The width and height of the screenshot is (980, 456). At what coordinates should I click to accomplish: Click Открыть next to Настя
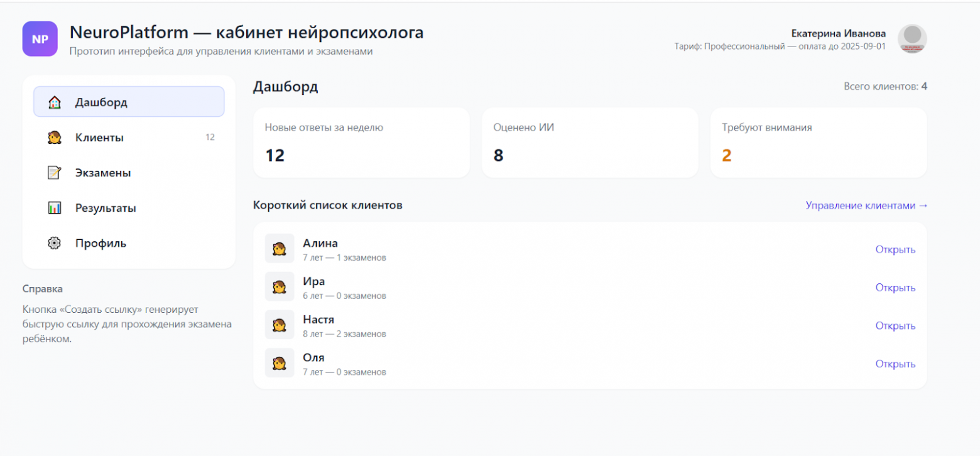pyautogui.click(x=895, y=325)
